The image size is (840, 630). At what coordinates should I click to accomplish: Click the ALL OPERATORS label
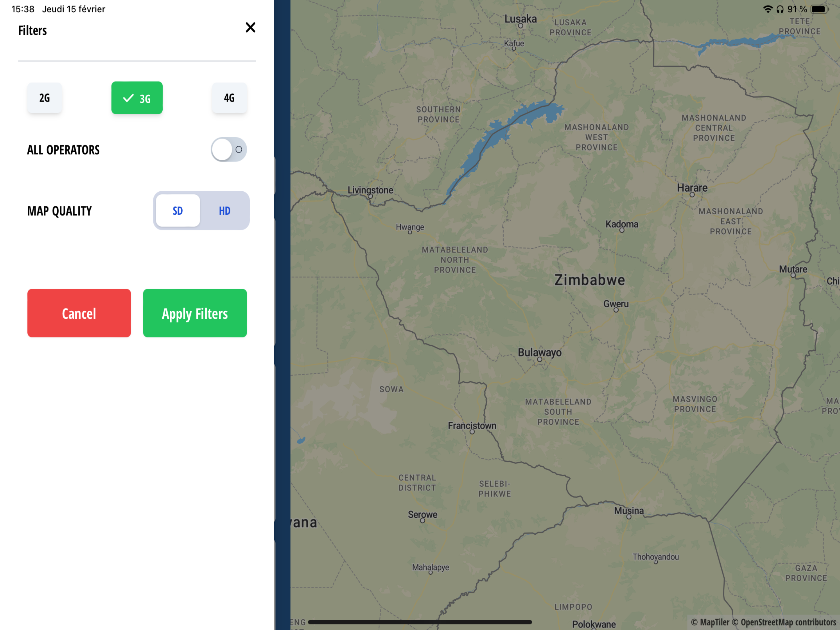click(63, 150)
